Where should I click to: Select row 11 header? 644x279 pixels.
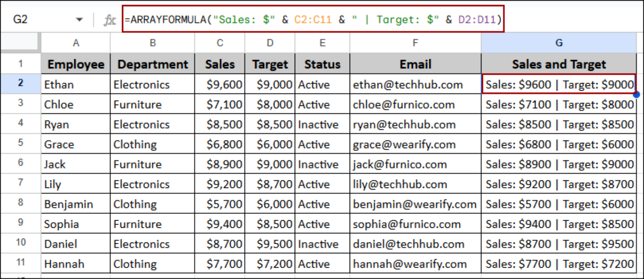21,263
